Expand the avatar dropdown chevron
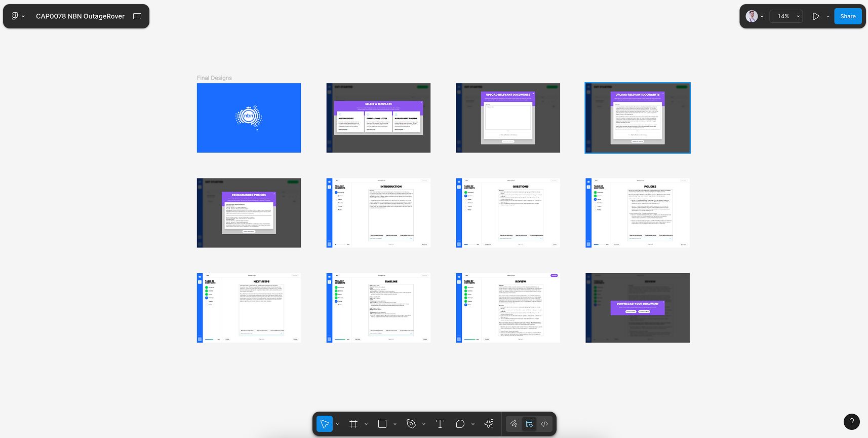This screenshot has height=438, width=868. (x=762, y=16)
